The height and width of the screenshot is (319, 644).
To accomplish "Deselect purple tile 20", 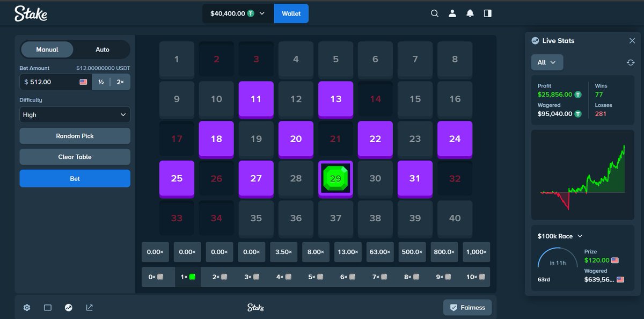I will (x=296, y=139).
